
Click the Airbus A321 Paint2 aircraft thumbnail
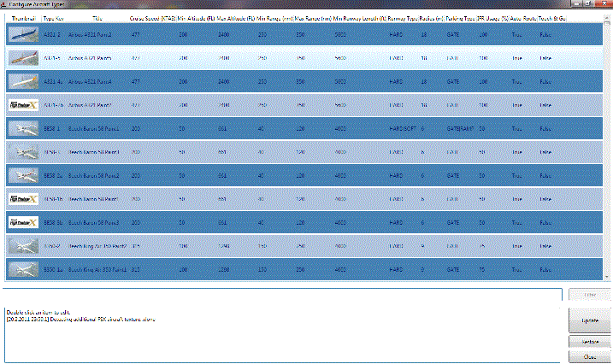[22, 35]
